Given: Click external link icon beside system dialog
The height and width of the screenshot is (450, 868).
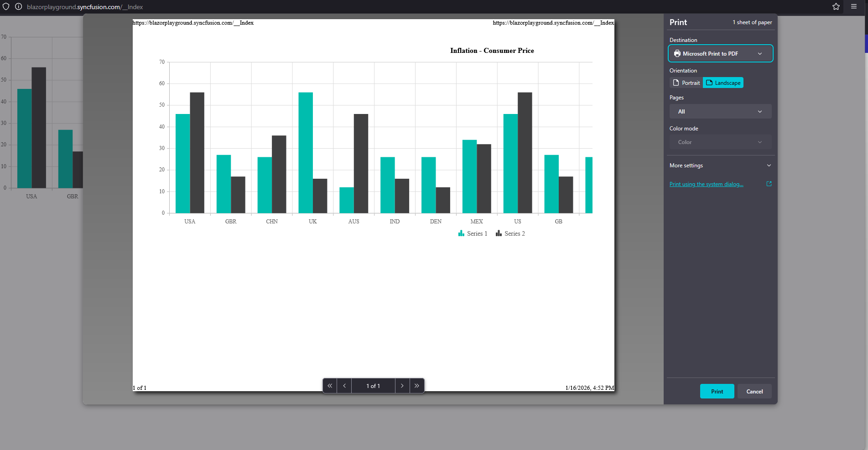Looking at the screenshot, I should (769, 184).
